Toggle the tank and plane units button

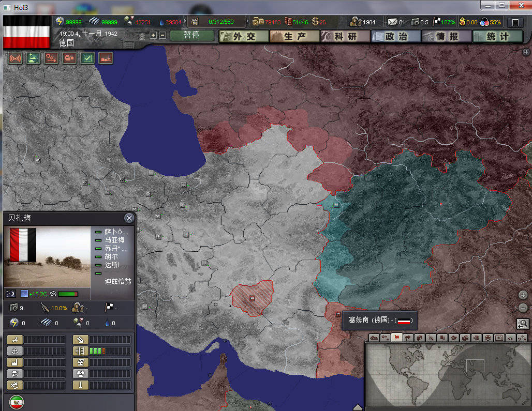pos(33,58)
